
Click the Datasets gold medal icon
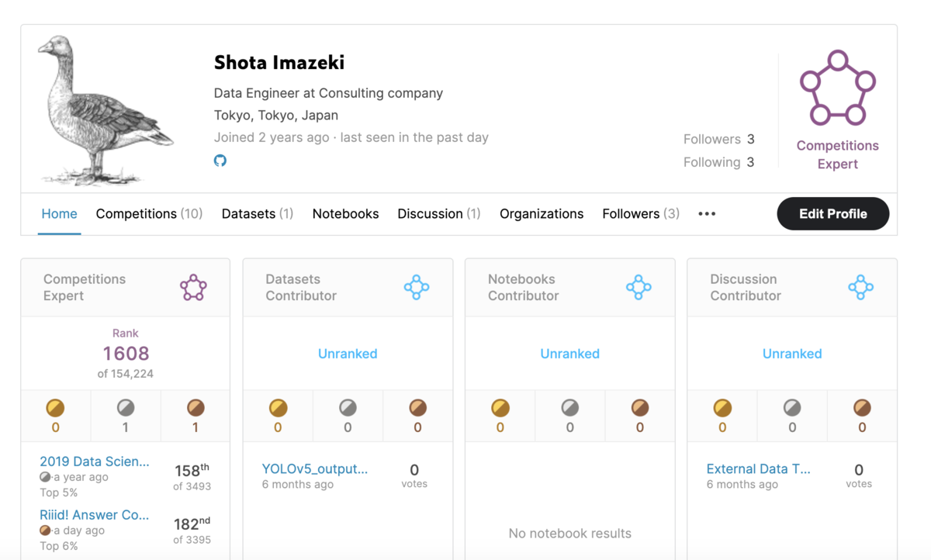(x=278, y=408)
